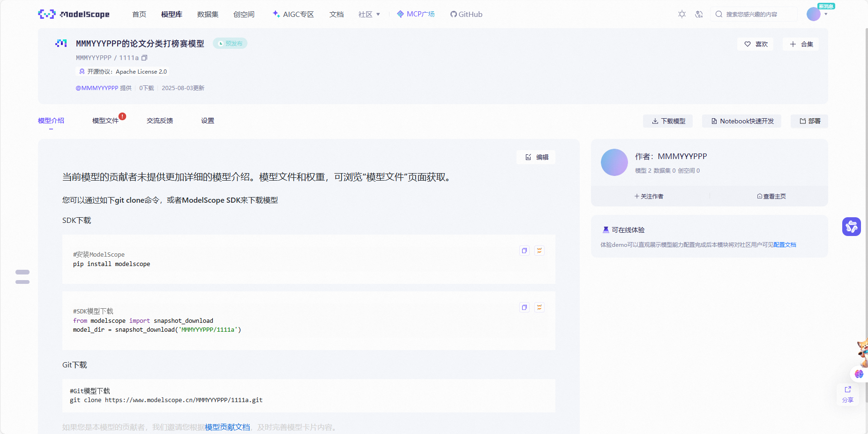Image resolution: width=868 pixels, height=434 pixels.
Task: Switch language with the 中/En icon
Action: (x=699, y=14)
